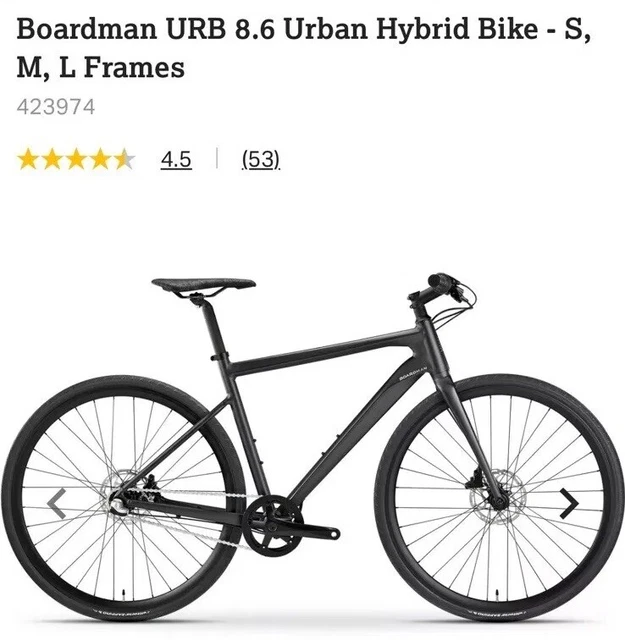
Task: Click the fourth gold rating star
Action: pyautogui.click(x=100, y=159)
